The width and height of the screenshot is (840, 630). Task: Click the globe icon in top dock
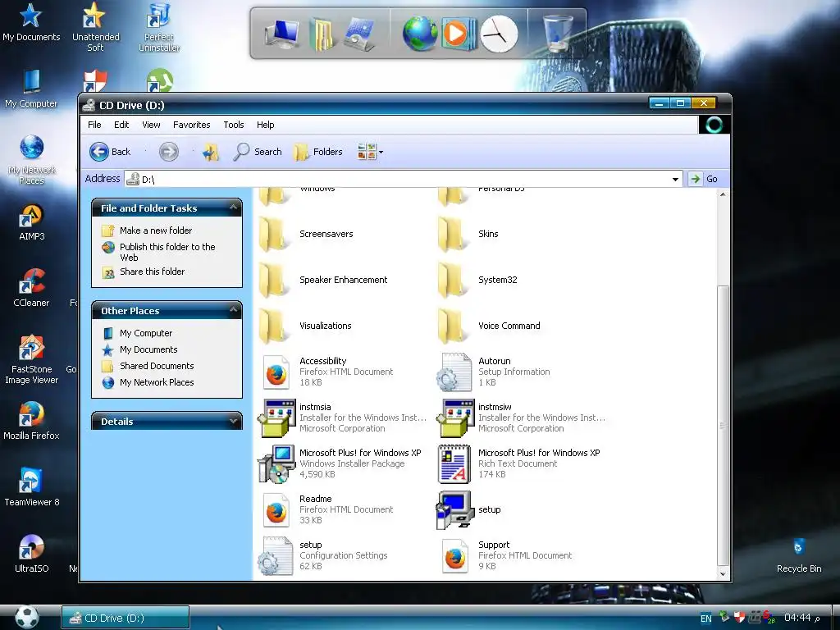point(420,34)
